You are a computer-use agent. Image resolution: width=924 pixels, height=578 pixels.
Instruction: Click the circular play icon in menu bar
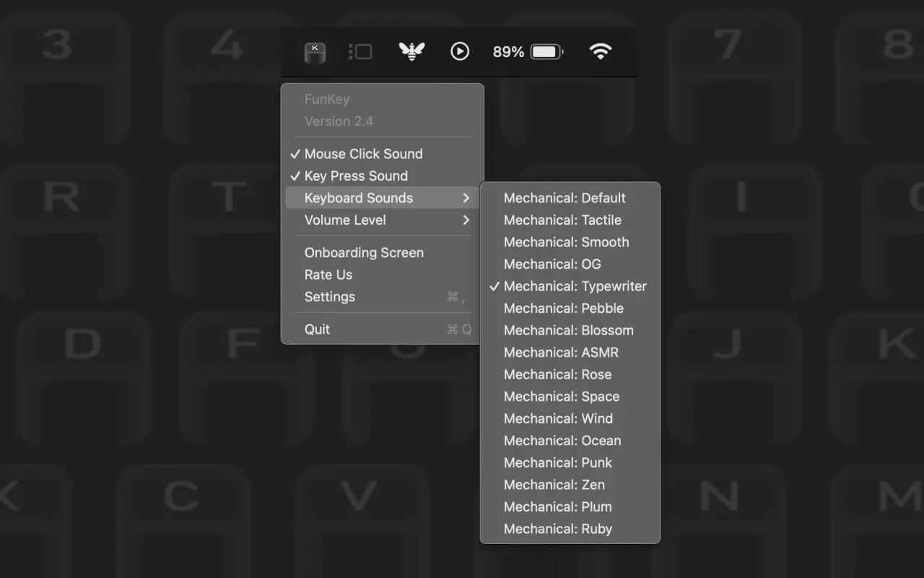tap(460, 51)
